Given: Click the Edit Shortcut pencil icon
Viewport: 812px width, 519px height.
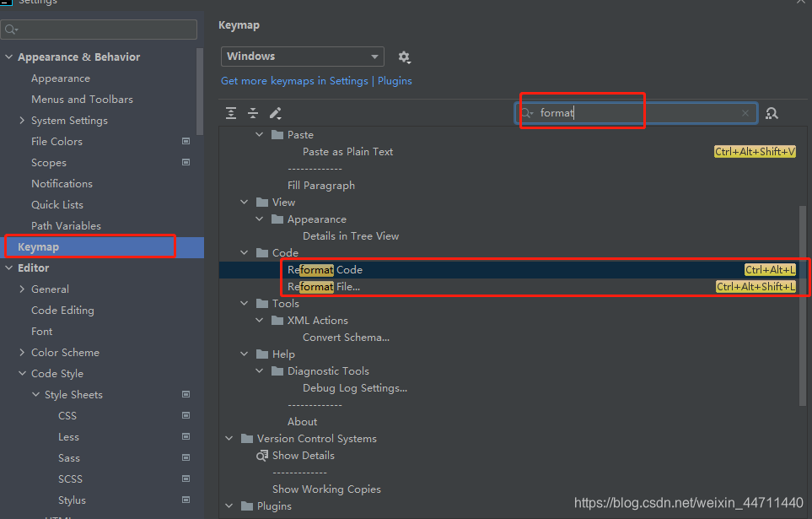Looking at the screenshot, I should coord(276,113).
